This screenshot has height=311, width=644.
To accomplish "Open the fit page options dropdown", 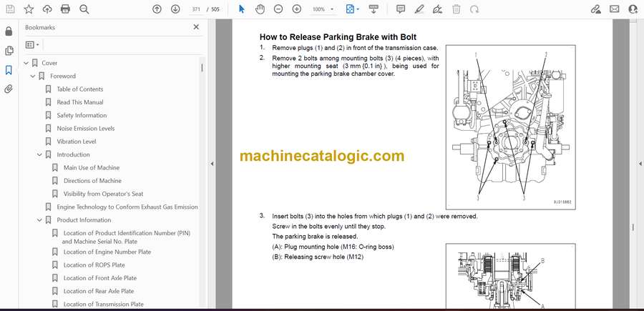I will coord(352,9).
